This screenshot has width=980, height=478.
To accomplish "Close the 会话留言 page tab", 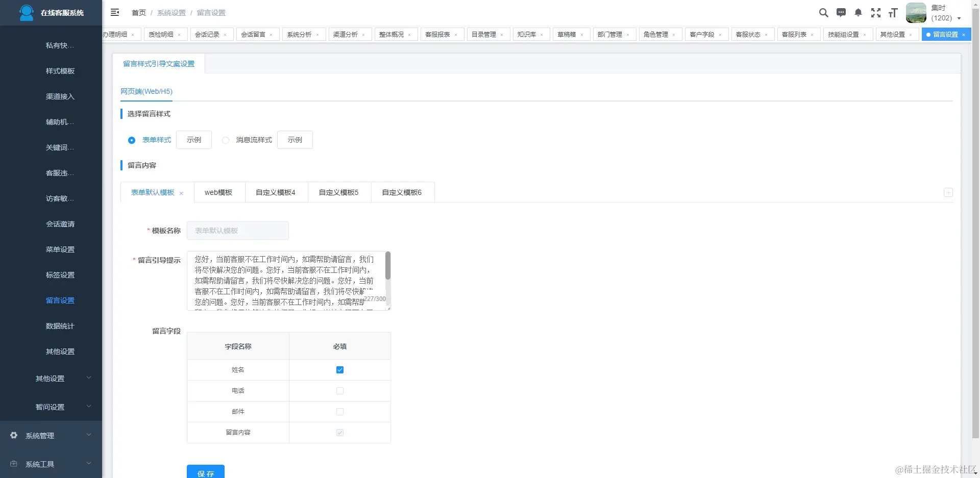I will click(271, 35).
